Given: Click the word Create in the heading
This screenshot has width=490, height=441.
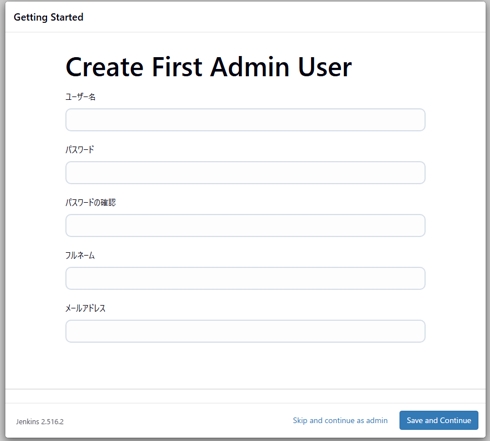Looking at the screenshot, I should 105,67.
